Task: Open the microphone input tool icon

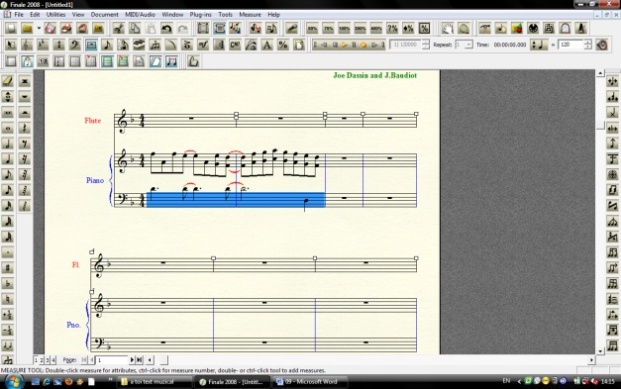Action: [x=291, y=28]
